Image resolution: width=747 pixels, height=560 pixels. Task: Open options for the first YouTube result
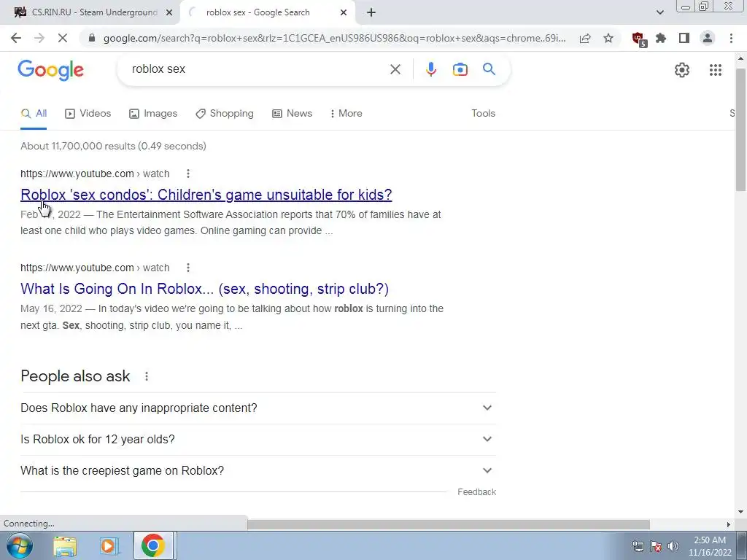click(188, 174)
